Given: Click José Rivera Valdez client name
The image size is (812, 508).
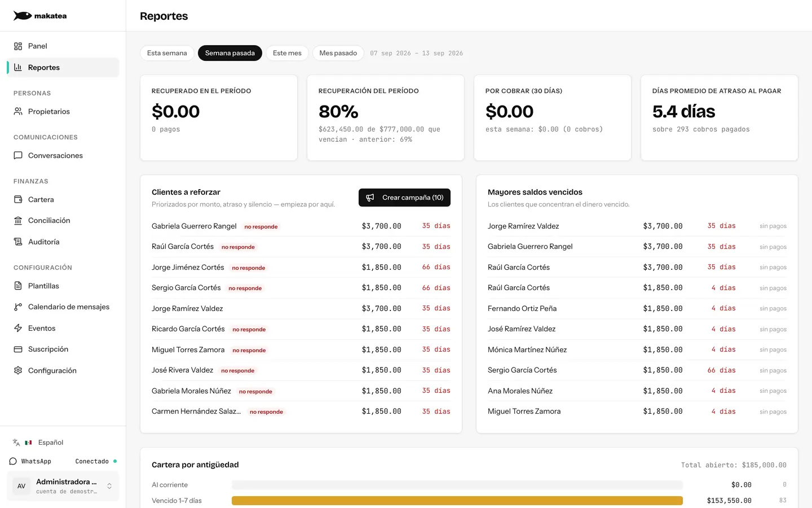Looking at the screenshot, I should pyautogui.click(x=183, y=370).
